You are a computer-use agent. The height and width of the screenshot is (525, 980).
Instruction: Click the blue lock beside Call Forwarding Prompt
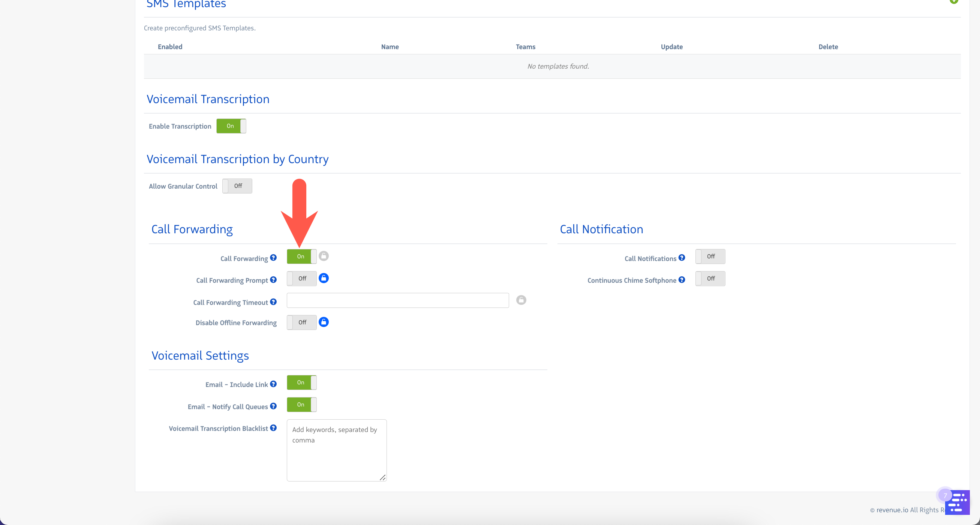click(324, 278)
